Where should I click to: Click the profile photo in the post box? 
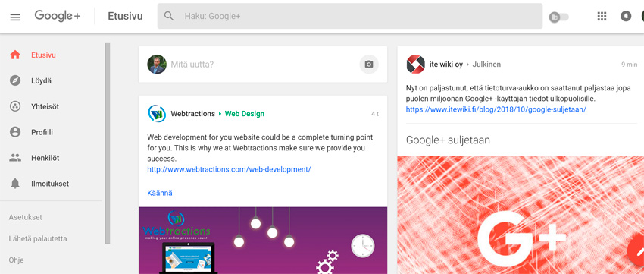[x=157, y=65]
